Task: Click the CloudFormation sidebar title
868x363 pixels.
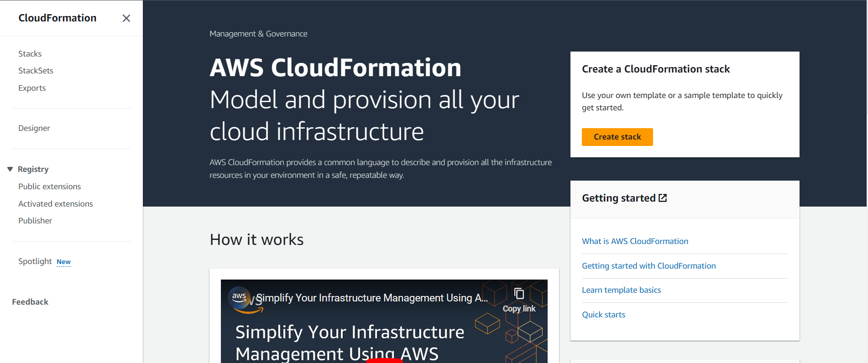Action: point(58,18)
